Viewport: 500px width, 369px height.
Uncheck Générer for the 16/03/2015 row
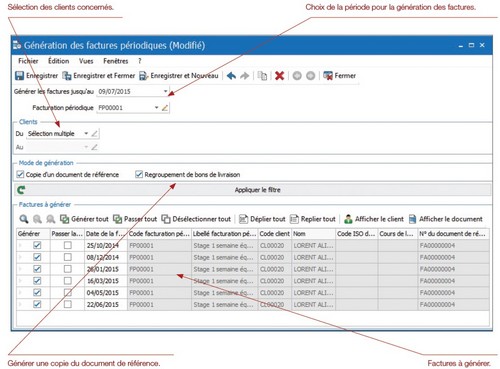click(37, 281)
